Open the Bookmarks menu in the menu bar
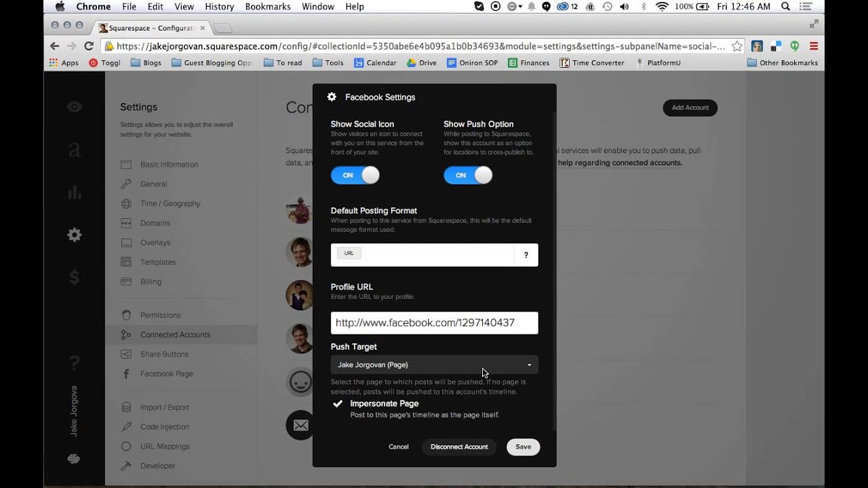 268,6
